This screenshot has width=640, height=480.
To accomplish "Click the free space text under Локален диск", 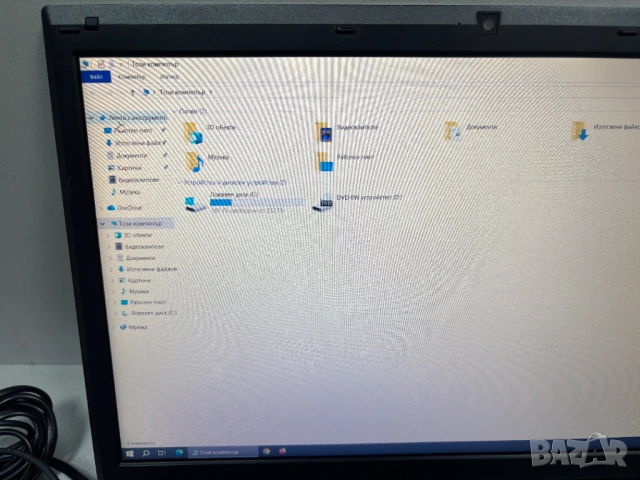I will (x=247, y=210).
